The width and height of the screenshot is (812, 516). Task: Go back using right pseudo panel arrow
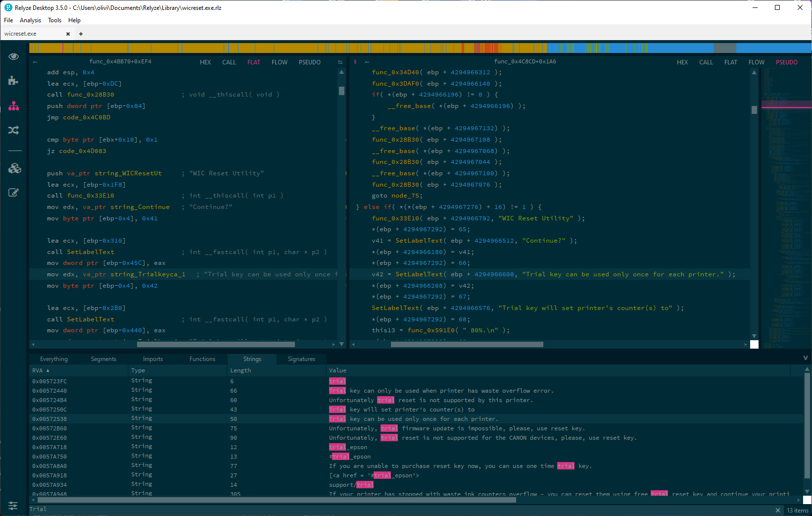tap(367, 62)
